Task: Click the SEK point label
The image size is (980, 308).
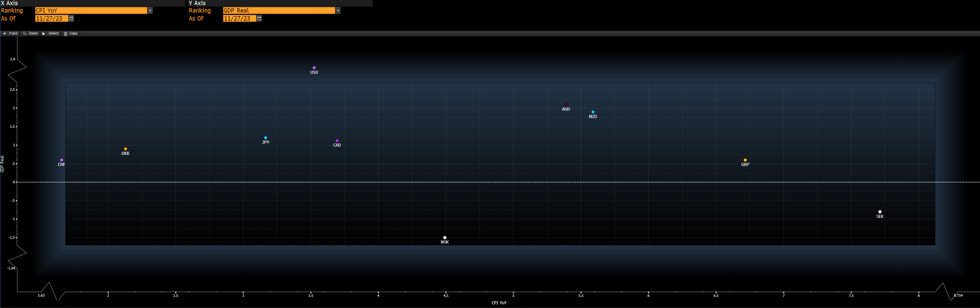Action: tap(880, 217)
